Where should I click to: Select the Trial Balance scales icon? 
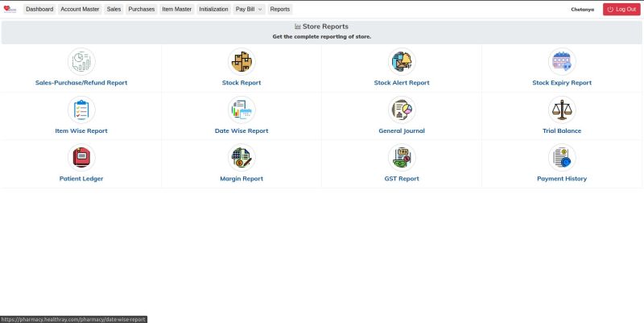click(x=562, y=110)
